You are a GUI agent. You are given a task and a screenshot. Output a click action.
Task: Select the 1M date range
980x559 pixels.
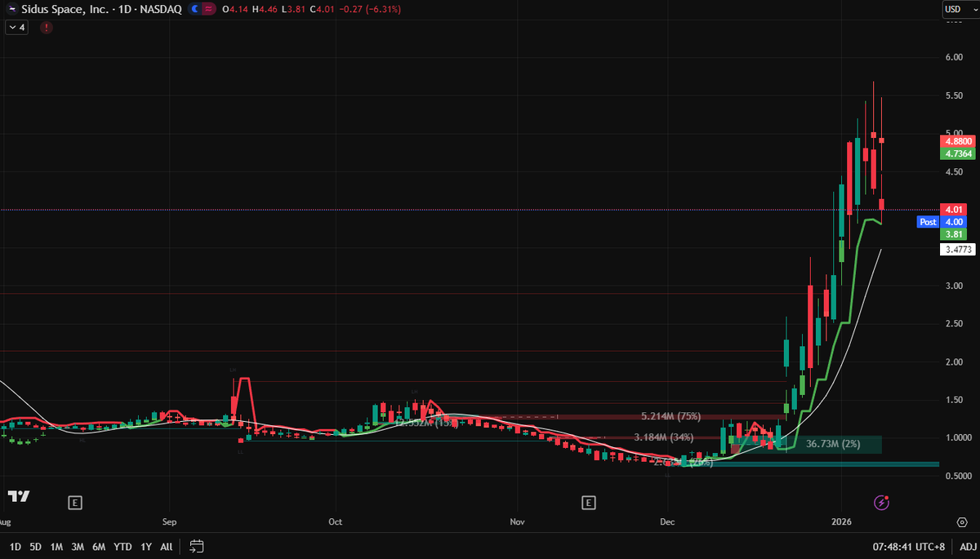point(56,546)
